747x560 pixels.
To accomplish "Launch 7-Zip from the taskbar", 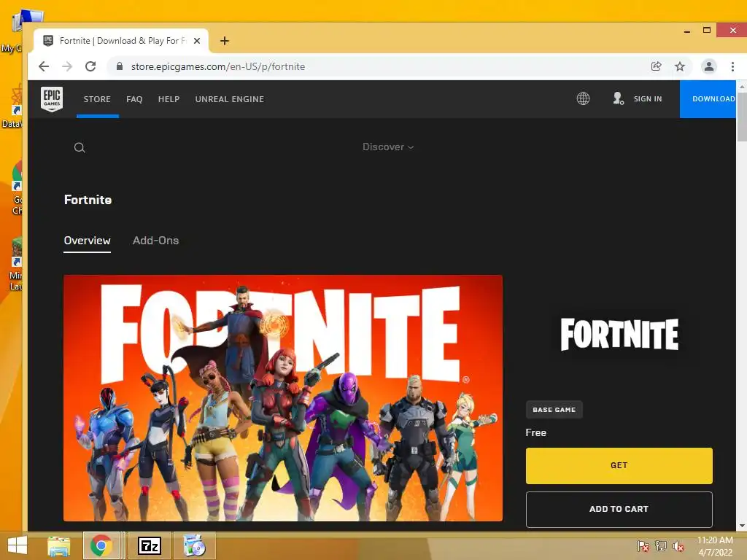I will pyautogui.click(x=150, y=545).
